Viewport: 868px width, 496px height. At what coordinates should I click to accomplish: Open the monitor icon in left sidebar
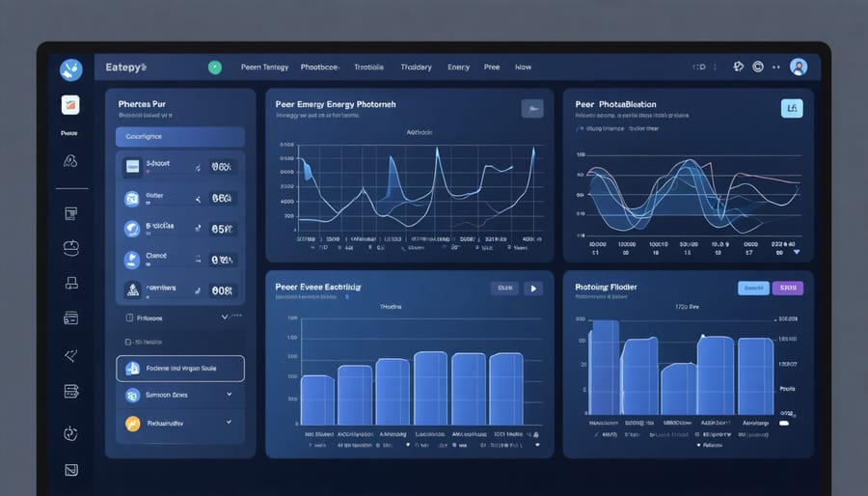(70, 283)
